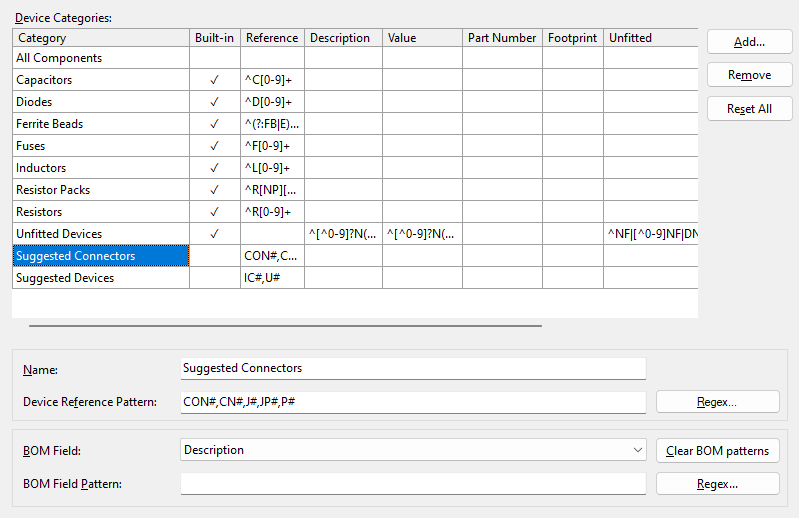Screen dimensions: 799x518
Task: Click the Part Number column header
Action: (x=502, y=38)
